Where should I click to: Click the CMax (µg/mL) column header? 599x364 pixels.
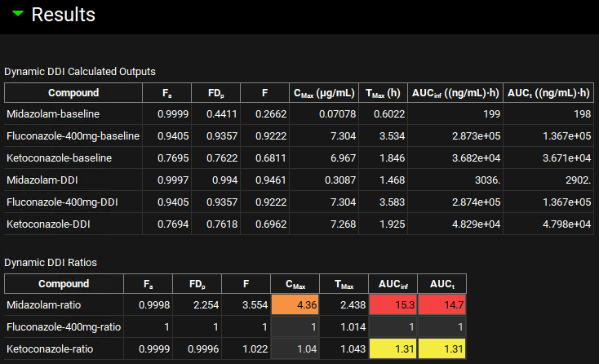click(x=325, y=92)
